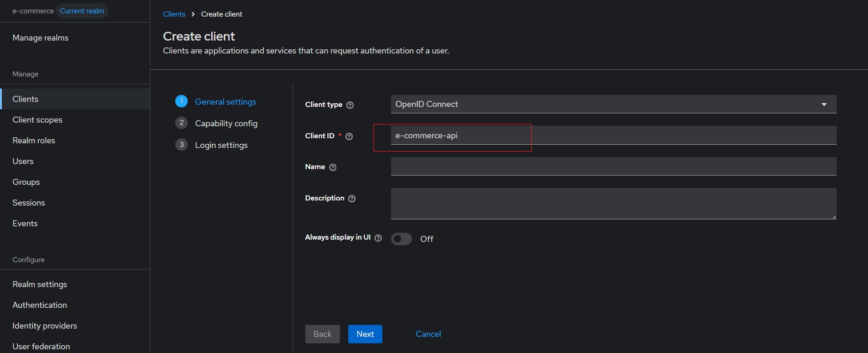Click help icon next to Name label

click(x=333, y=167)
